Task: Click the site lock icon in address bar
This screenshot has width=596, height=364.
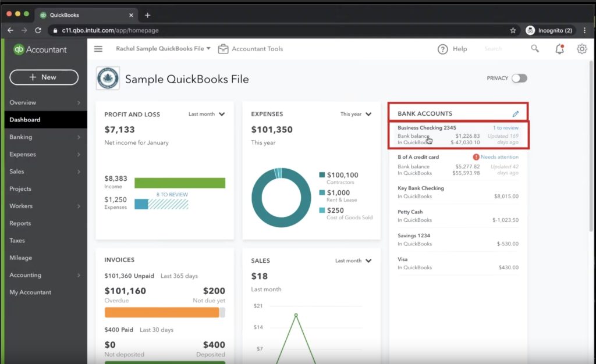Action: click(x=55, y=30)
